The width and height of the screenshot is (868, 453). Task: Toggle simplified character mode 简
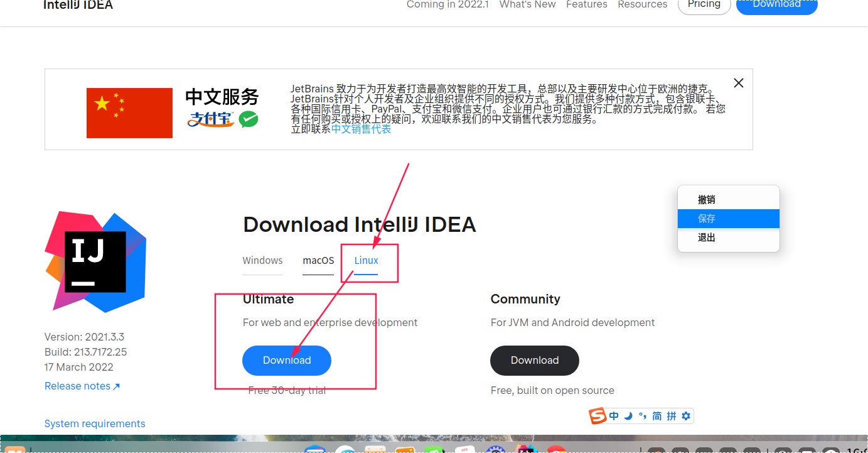click(656, 416)
